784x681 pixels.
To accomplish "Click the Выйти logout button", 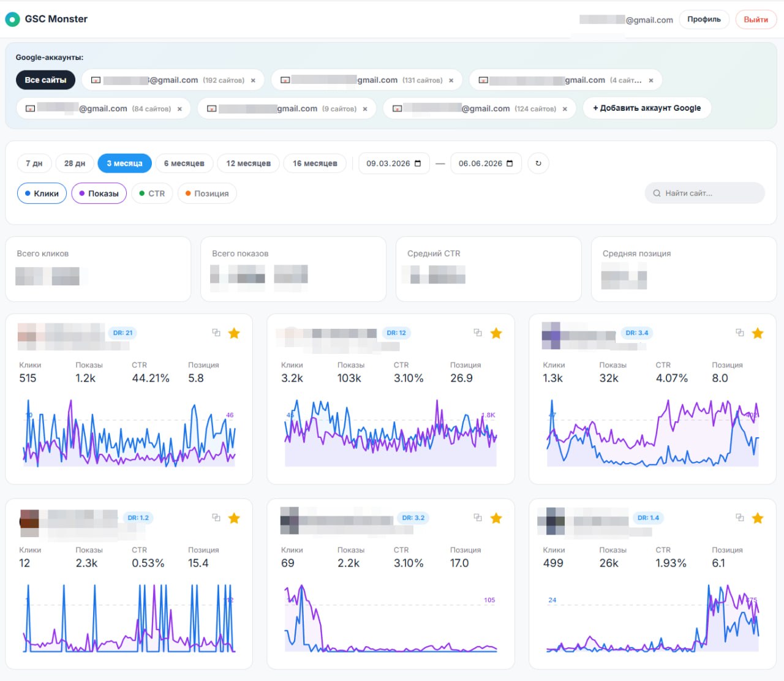I will [x=756, y=20].
